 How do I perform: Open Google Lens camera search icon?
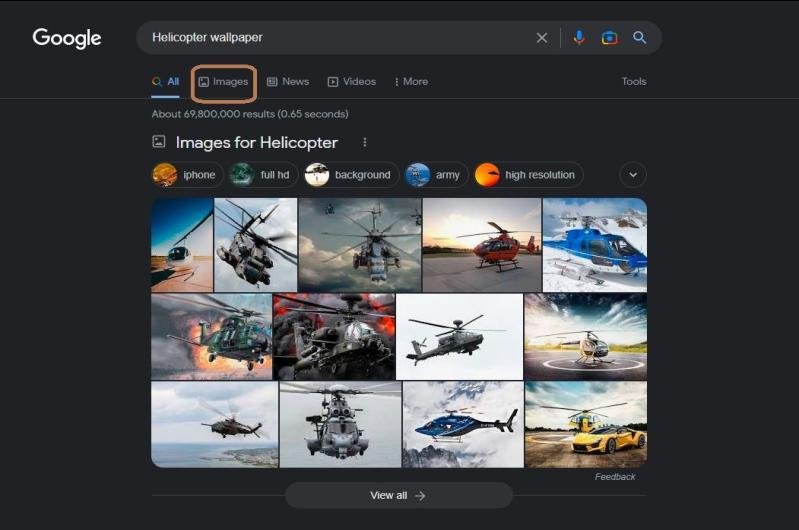coord(609,38)
